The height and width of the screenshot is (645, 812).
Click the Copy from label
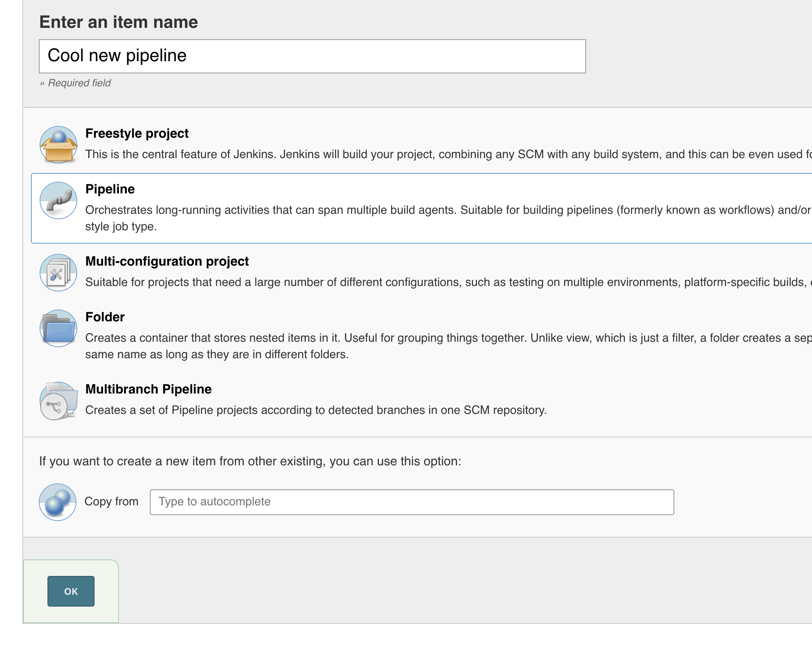pyautogui.click(x=111, y=502)
